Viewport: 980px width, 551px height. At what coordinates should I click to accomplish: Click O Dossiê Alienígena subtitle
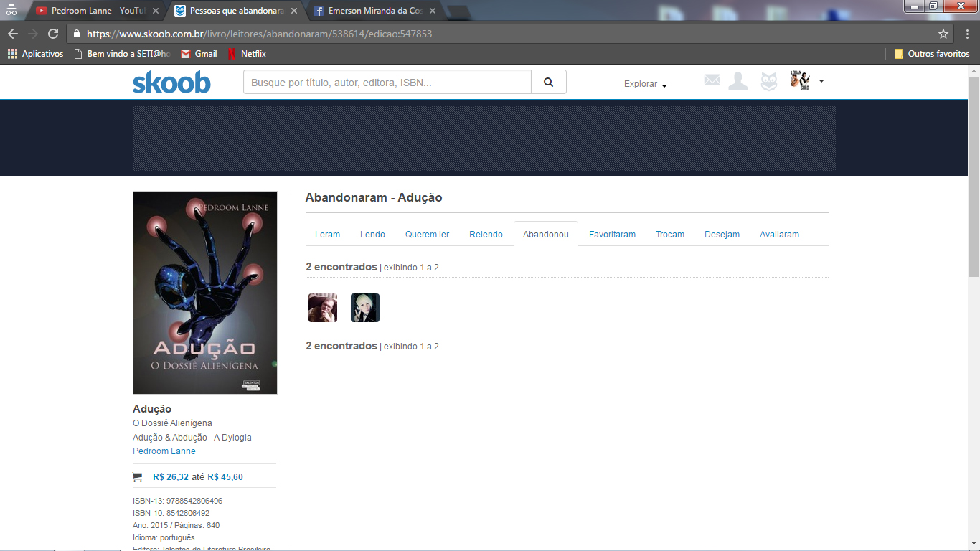click(x=172, y=423)
